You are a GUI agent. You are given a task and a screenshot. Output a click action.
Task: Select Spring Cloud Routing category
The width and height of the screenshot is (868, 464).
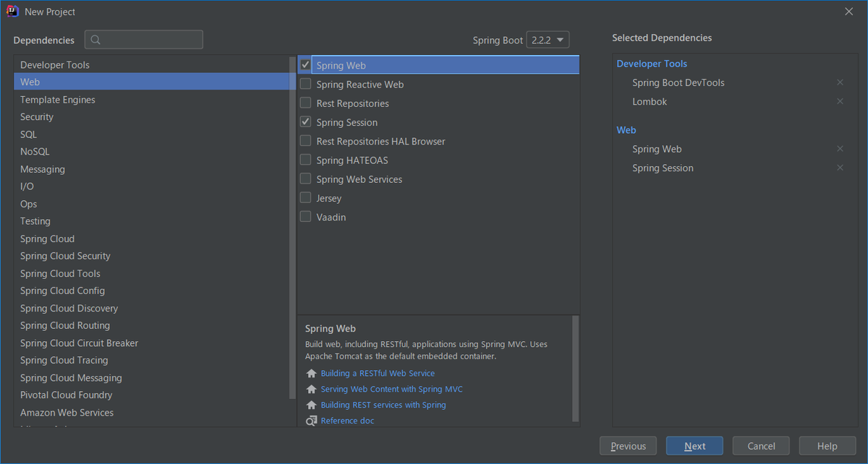coord(151,325)
